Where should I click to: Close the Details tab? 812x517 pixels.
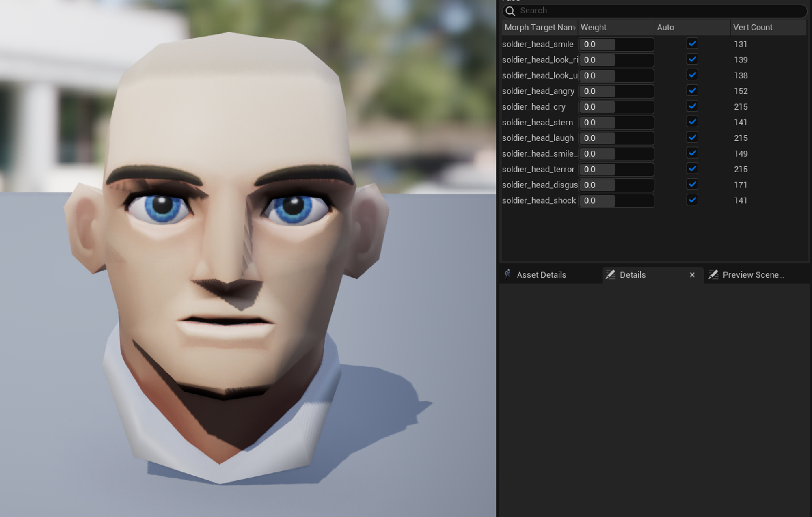click(692, 275)
